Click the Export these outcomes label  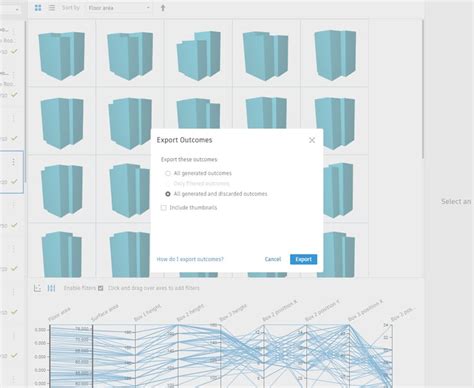(189, 159)
